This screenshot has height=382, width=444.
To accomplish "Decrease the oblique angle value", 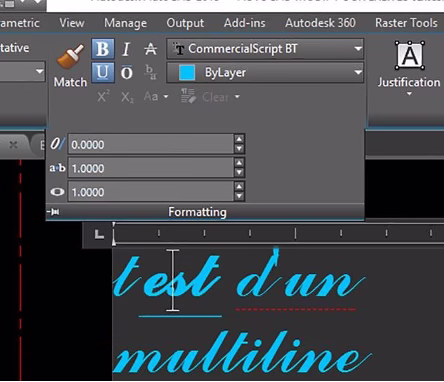I will (239, 149).
